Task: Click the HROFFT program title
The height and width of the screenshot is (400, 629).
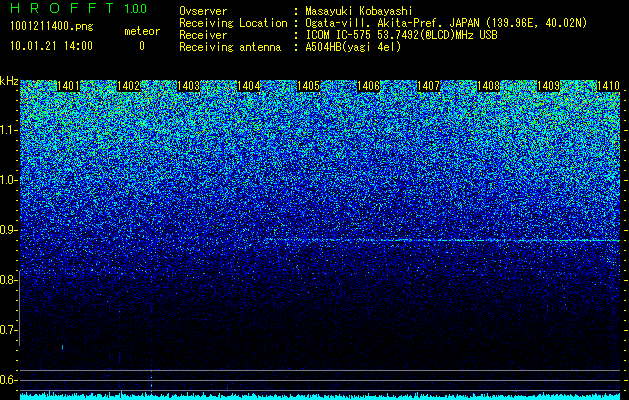Action: [x=62, y=8]
